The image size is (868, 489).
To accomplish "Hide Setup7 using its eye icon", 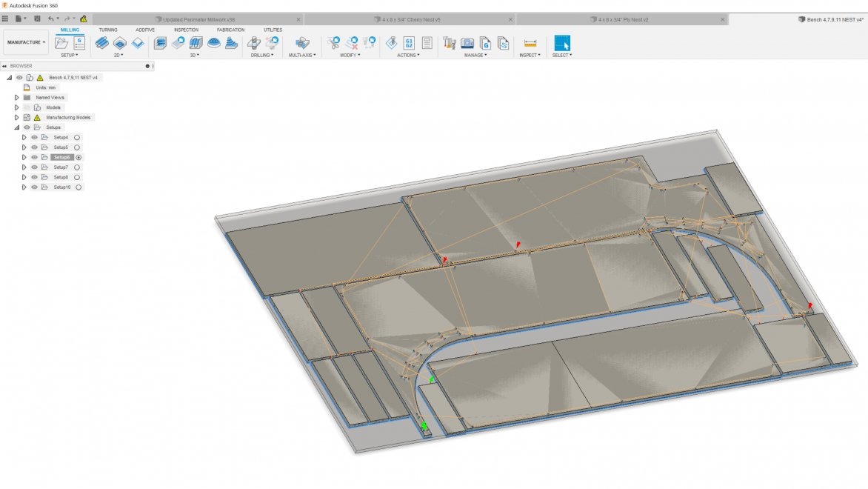I will 34,167.
